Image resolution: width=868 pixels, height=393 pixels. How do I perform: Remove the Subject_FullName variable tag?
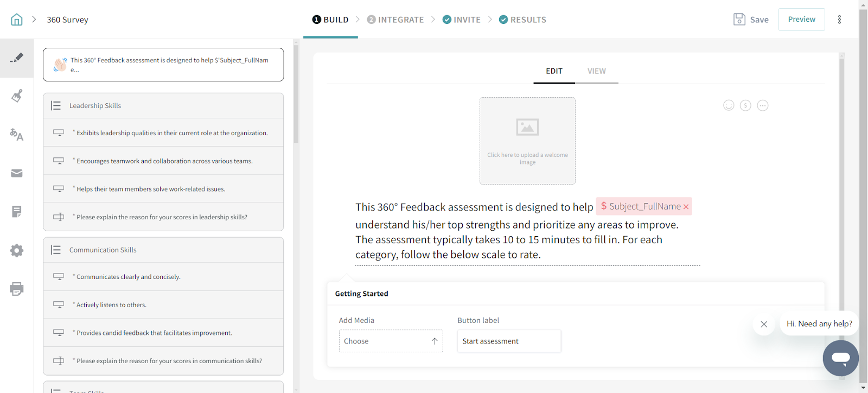pyautogui.click(x=686, y=207)
